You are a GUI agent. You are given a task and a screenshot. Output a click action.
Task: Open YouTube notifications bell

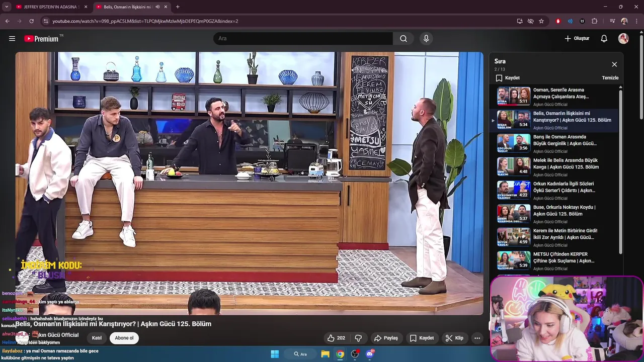pos(604,38)
